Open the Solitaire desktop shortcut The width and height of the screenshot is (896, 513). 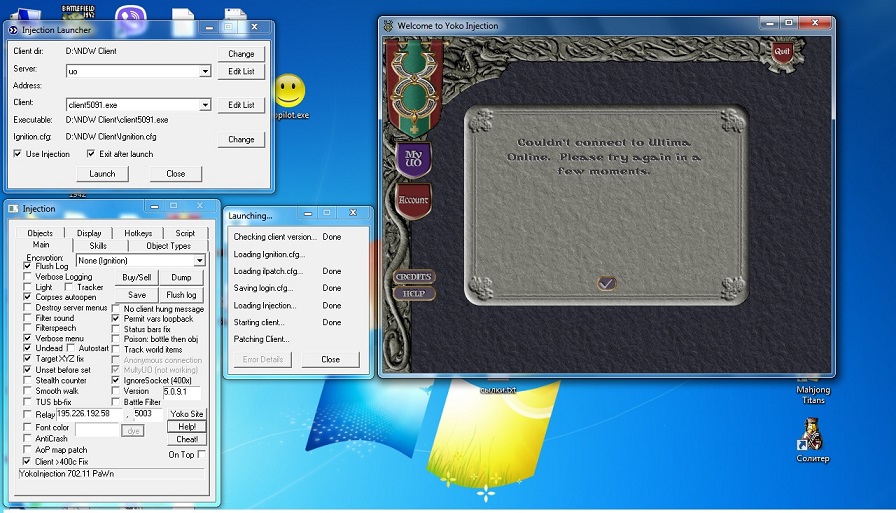[813, 437]
